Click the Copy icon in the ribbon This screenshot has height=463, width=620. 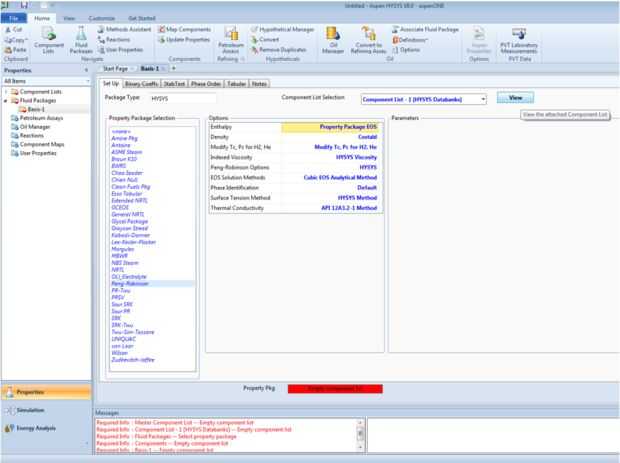coord(8,40)
